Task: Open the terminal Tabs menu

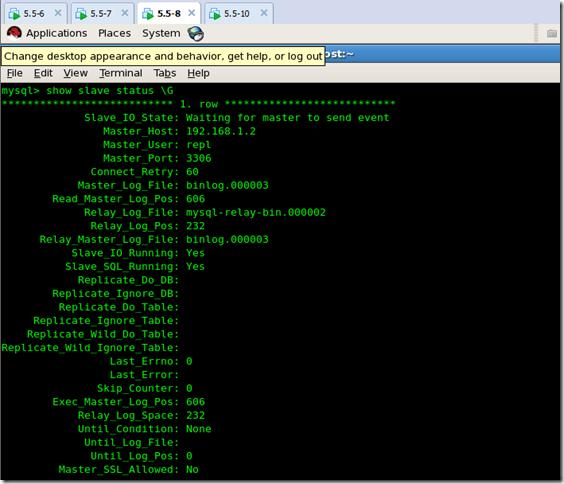Action: click(165, 73)
